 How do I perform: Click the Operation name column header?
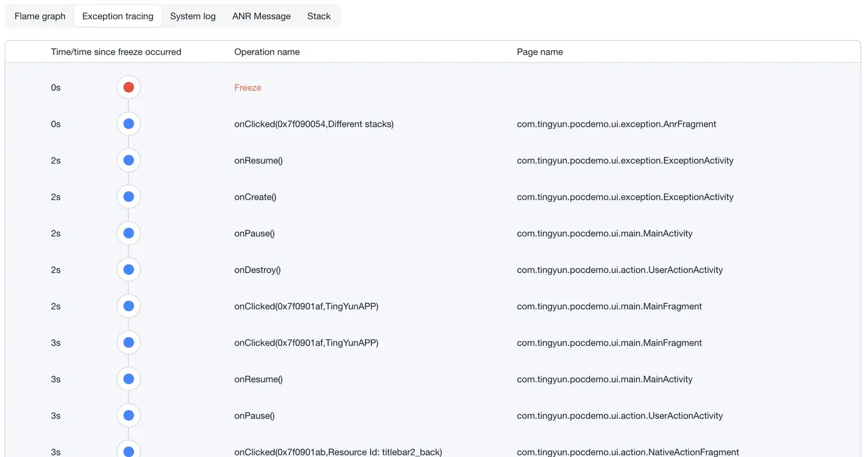pos(266,52)
